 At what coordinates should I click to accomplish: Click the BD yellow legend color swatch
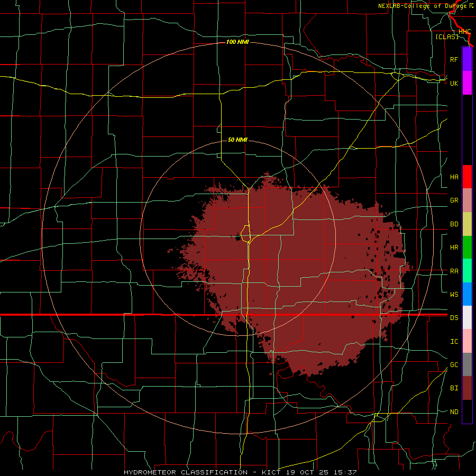[467, 224]
